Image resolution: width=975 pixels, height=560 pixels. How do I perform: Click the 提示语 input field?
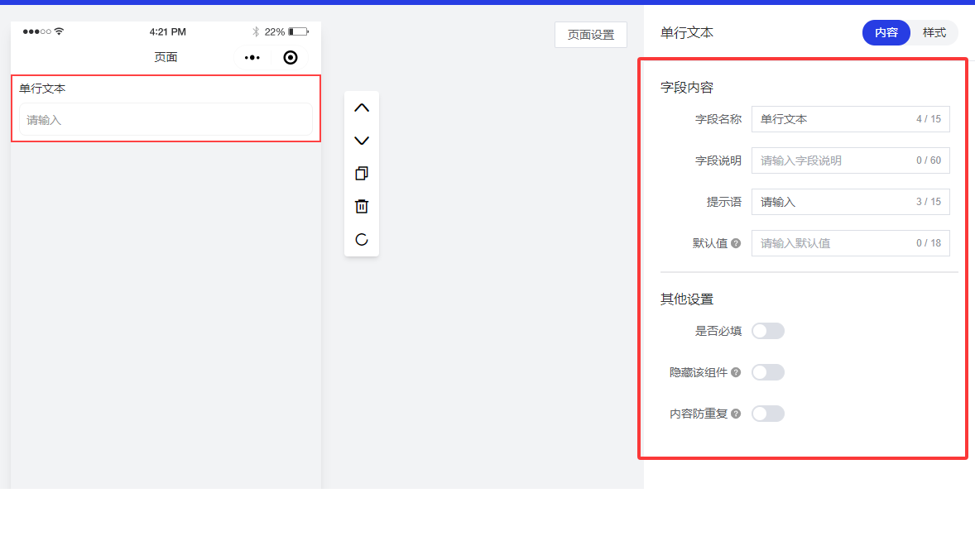[832, 202]
